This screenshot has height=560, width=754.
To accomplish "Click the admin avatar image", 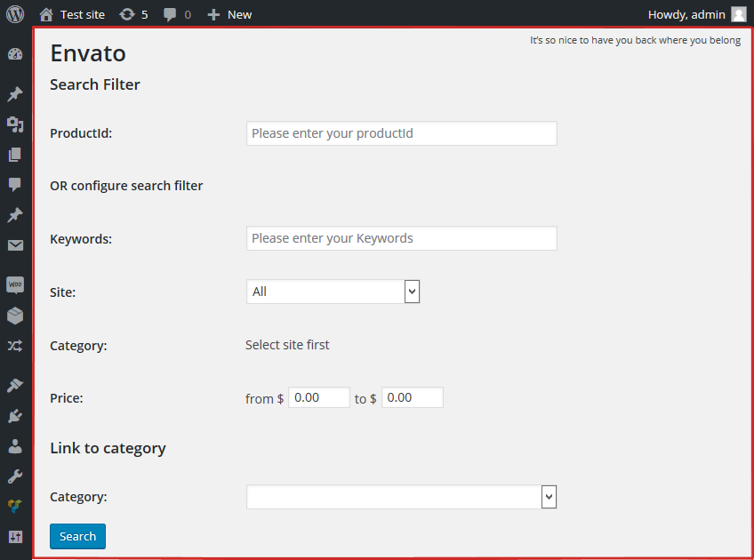I will click(739, 14).
